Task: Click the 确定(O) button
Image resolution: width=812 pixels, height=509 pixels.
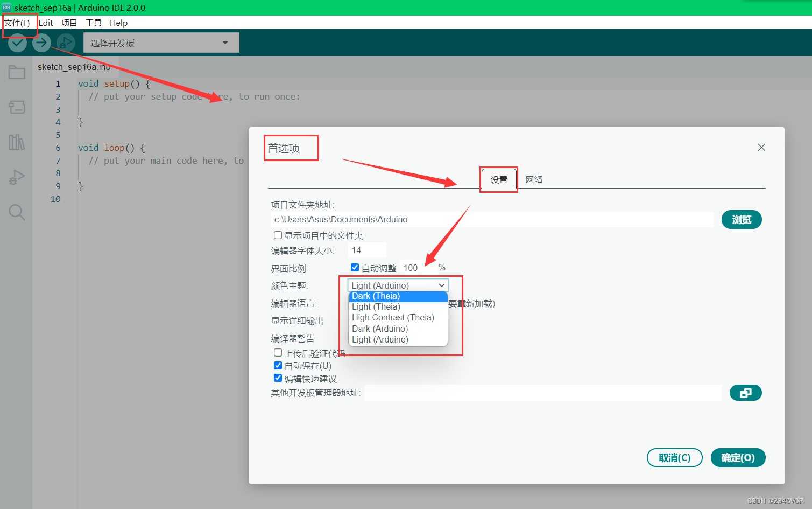Action: (x=738, y=457)
